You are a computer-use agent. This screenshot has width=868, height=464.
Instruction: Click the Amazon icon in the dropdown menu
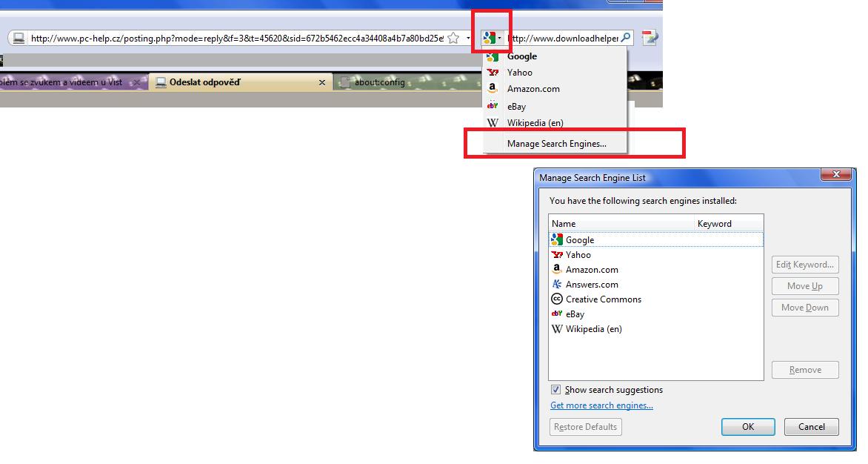492,89
